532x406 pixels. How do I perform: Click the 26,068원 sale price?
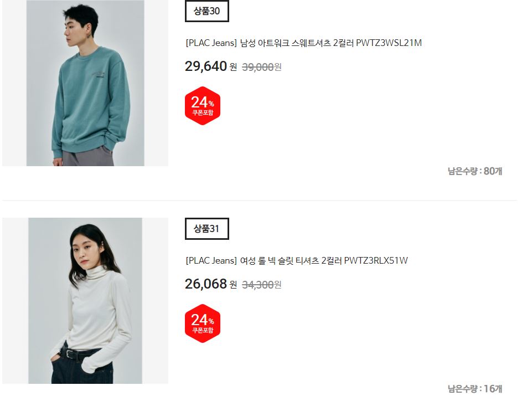point(211,284)
